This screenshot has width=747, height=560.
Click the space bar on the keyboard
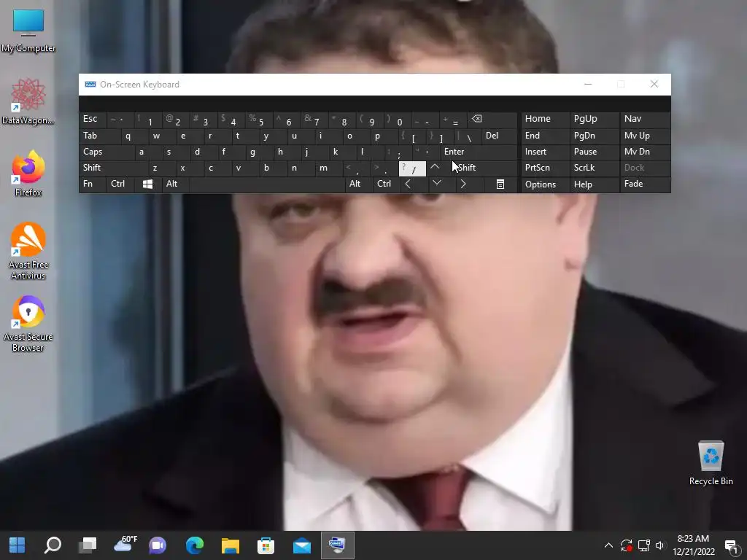[x=267, y=184]
